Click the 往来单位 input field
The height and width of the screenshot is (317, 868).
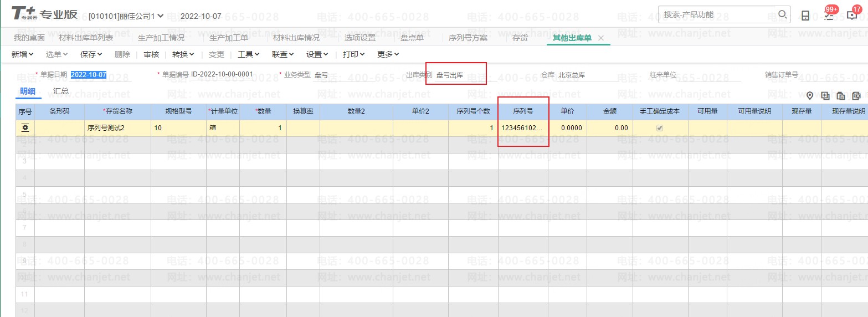710,75
